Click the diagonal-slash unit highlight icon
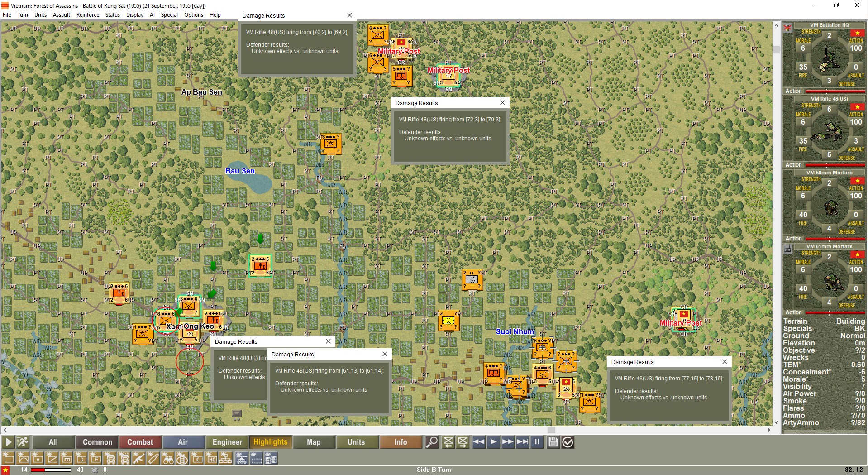This screenshot has height=475, width=868. click(52, 458)
